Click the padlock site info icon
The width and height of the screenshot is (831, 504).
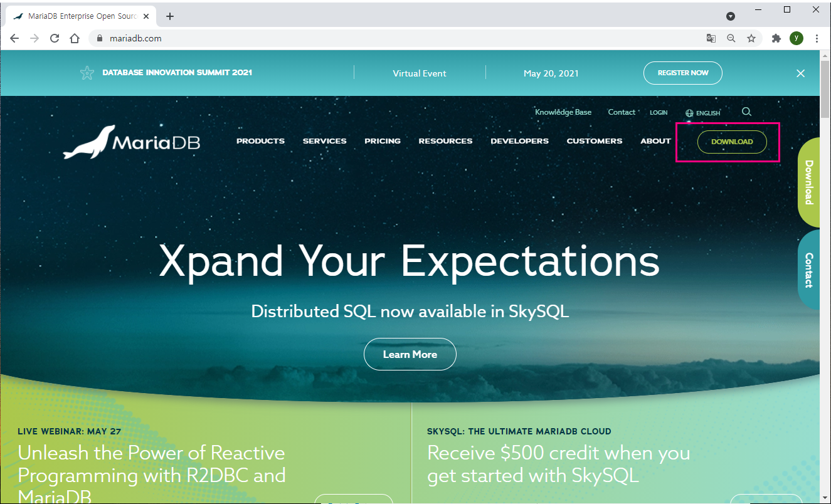pos(99,38)
